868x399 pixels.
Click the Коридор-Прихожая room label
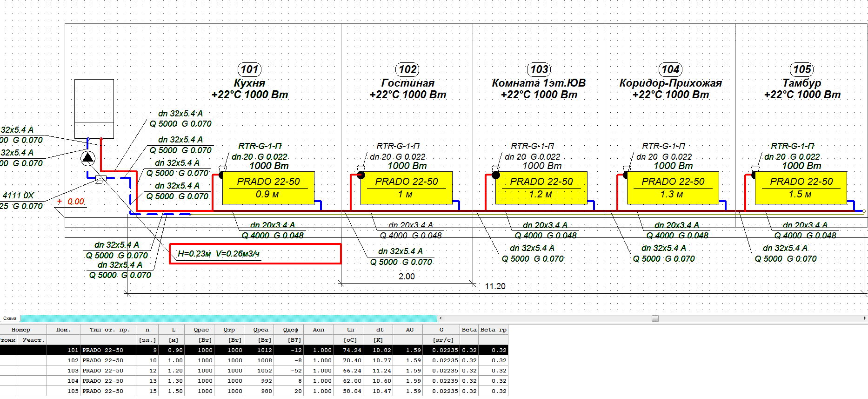671,83
